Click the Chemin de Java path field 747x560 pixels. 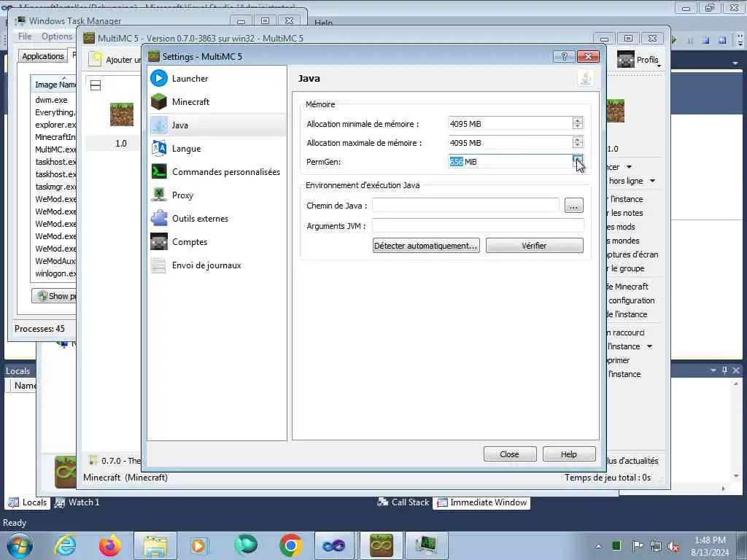click(465, 205)
